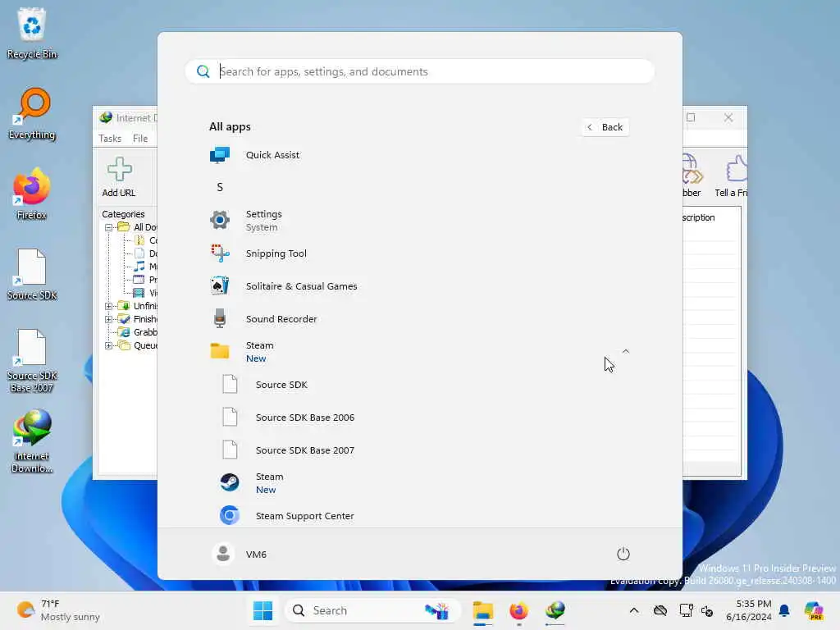The width and height of the screenshot is (840, 630).
Task: Select Unfinished folder in Categories
Action: [138, 306]
